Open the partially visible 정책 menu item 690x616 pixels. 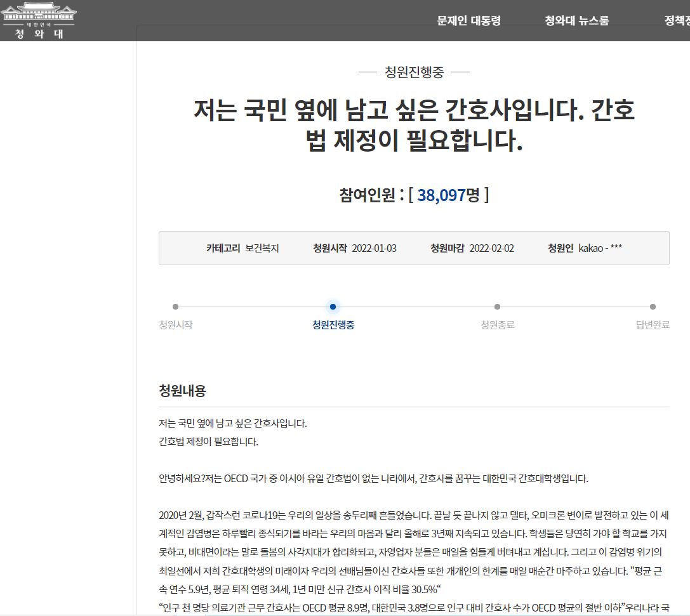677,20
